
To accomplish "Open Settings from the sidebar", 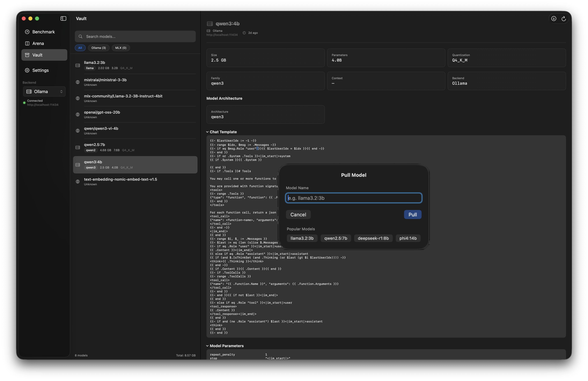I will coord(40,70).
